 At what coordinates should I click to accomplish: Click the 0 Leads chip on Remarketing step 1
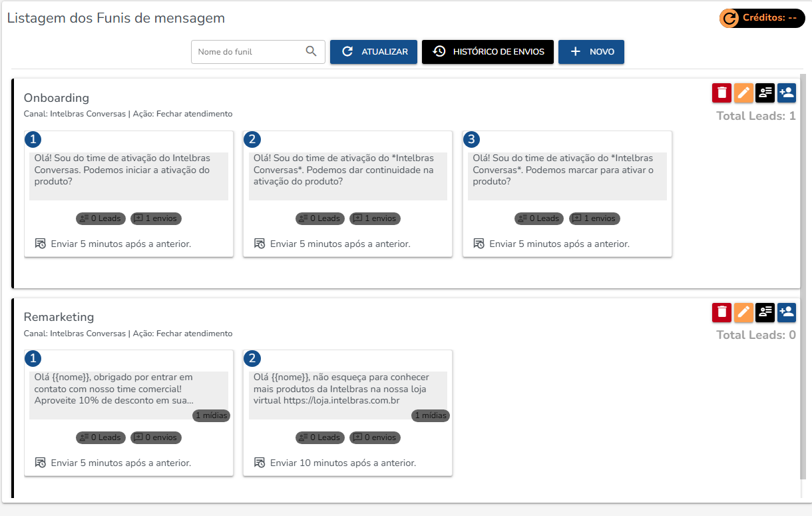101,437
